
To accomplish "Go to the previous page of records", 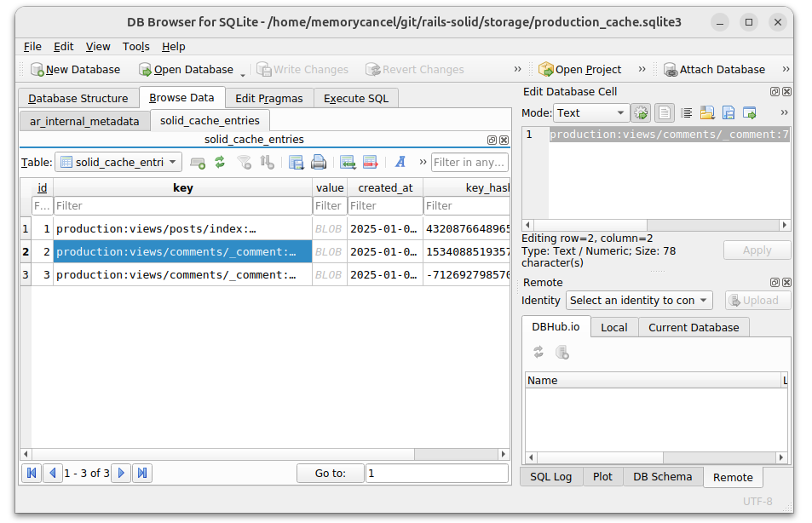I will 52,473.
